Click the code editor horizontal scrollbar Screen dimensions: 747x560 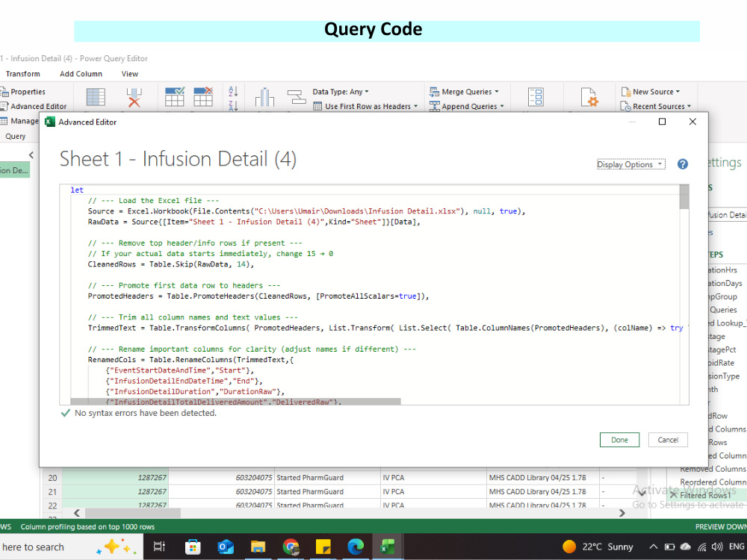pos(235,402)
